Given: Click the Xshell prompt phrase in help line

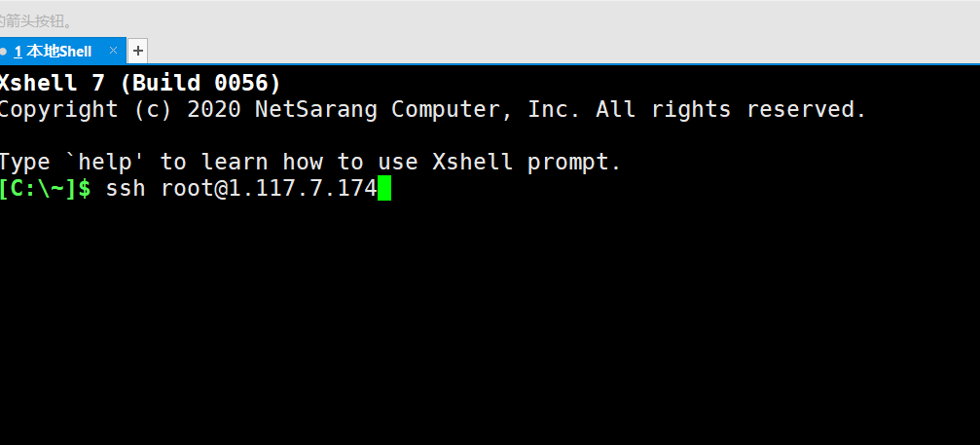Looking at the screenshot, I should [526, 162].
